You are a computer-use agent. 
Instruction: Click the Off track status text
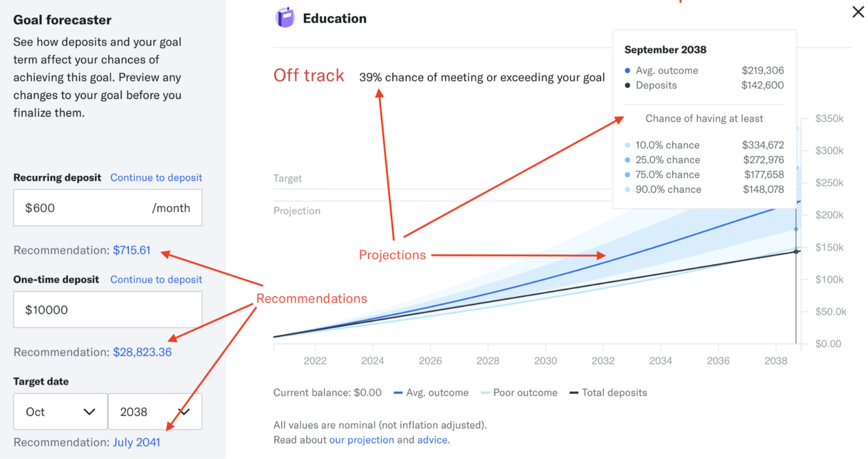point(309,76)
